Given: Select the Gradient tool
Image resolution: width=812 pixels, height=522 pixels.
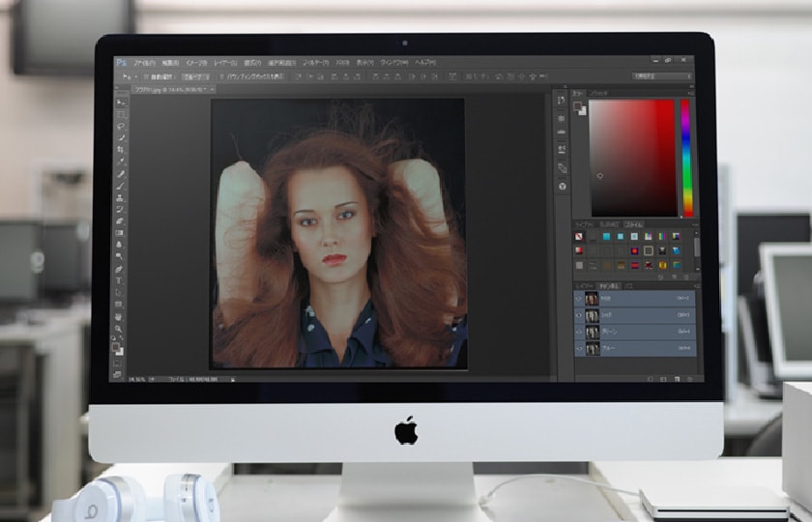Looking at the screenshot, I should pyautogui.click(x=121, y=233).
